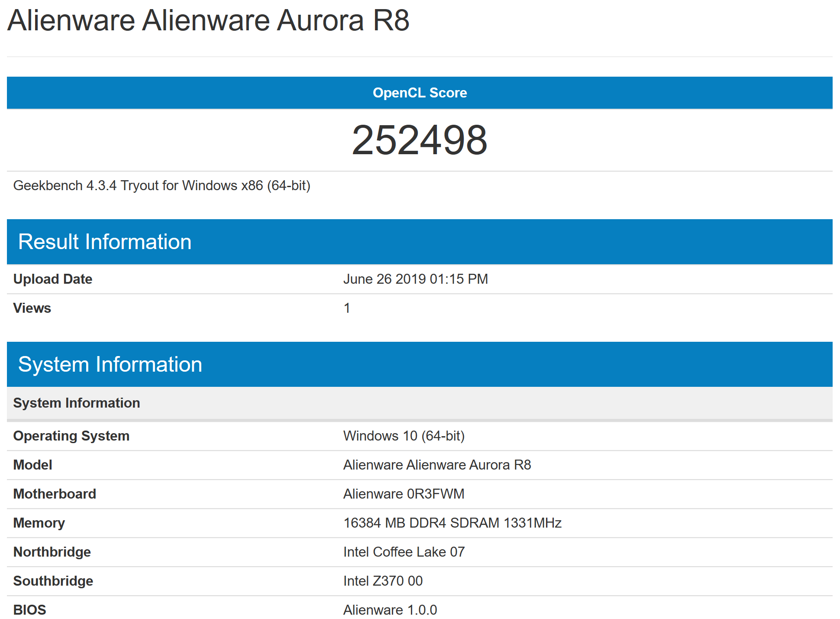Image resolution: width=840 pixels, height=619 pixels.
Task: Select the Intel Z370 00 value
Action: 383,581
